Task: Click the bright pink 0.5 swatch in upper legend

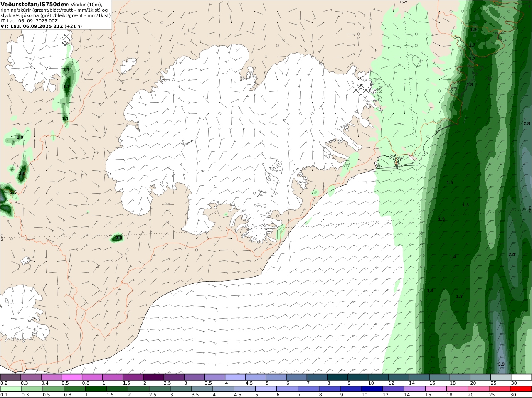Action: tap(71, 377)
